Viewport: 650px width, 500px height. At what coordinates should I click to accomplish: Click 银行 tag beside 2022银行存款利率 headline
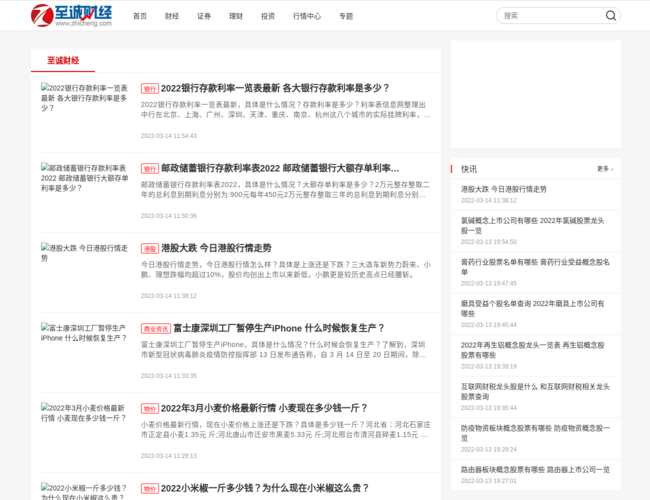(x=150, y=89)
